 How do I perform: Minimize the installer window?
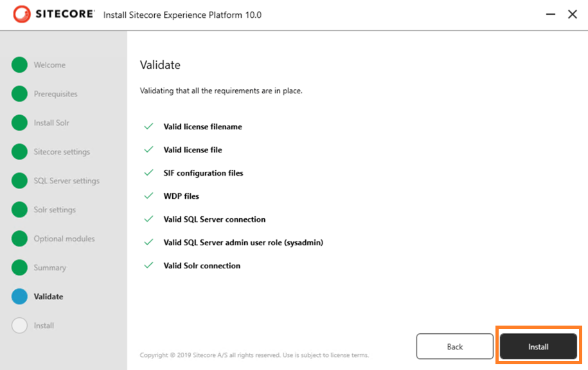(x=551, y=14)
